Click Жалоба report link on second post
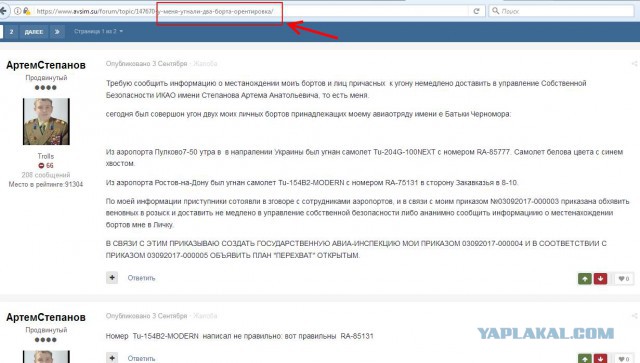This screenshot has width=640, height=363. tap(205, 316)
